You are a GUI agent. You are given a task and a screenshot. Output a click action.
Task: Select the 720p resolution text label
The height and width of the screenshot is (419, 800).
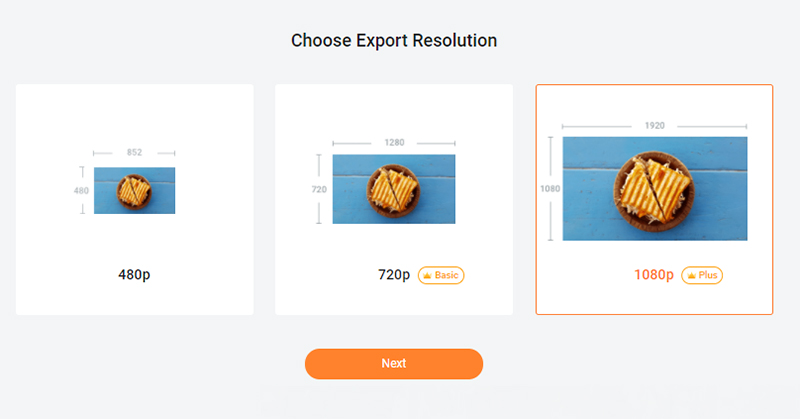point(393,275)
